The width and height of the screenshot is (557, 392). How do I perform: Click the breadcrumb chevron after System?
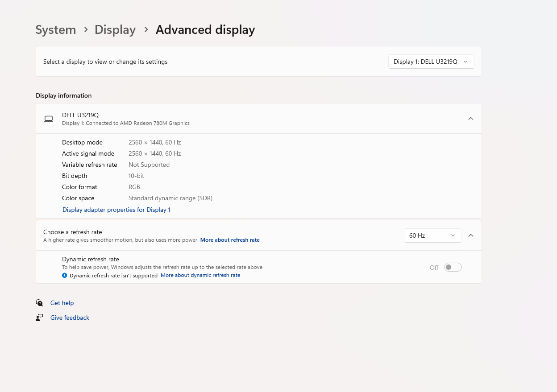pos(86,30)
